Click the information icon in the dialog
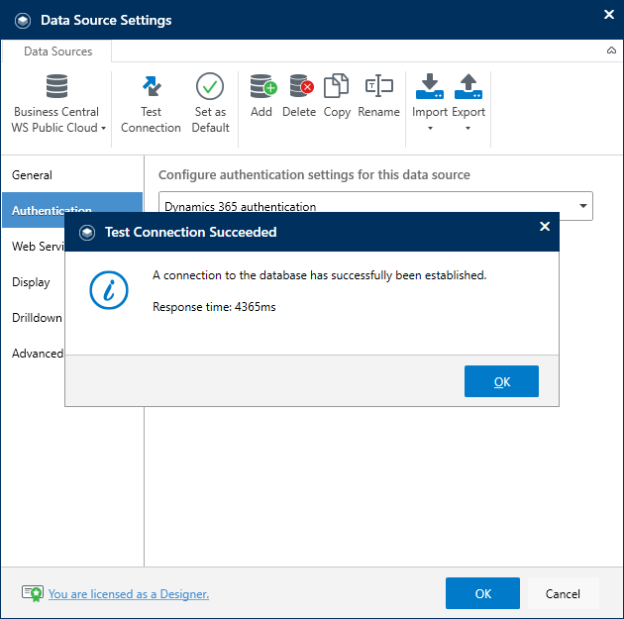This screenshot has height=619, width=624. pos(109,290)
